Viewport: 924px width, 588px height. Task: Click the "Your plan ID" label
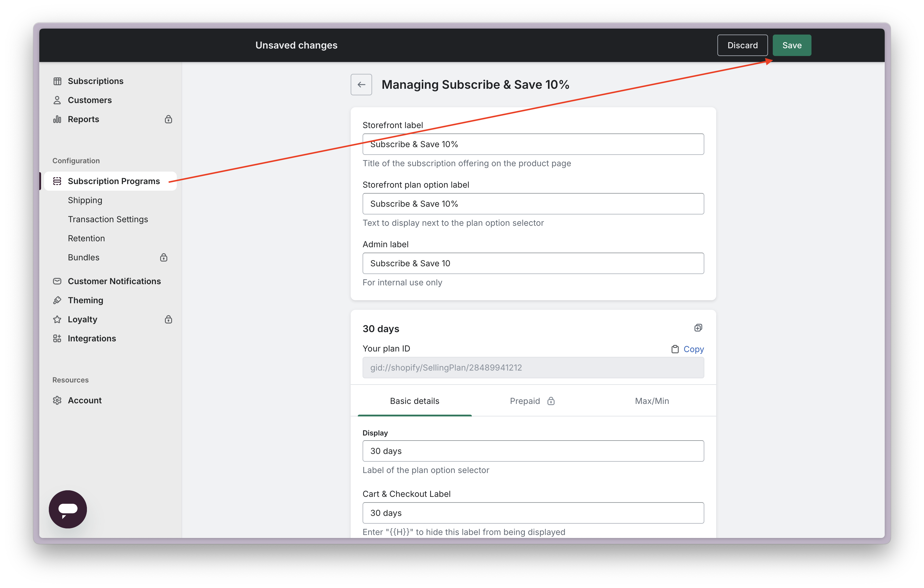coord(386,348)
